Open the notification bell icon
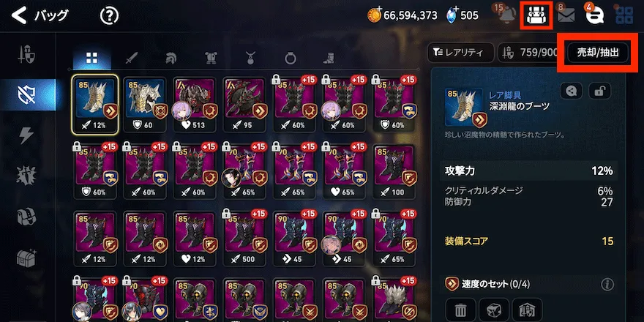The image size is (644, 322). (x=507, y=15)
